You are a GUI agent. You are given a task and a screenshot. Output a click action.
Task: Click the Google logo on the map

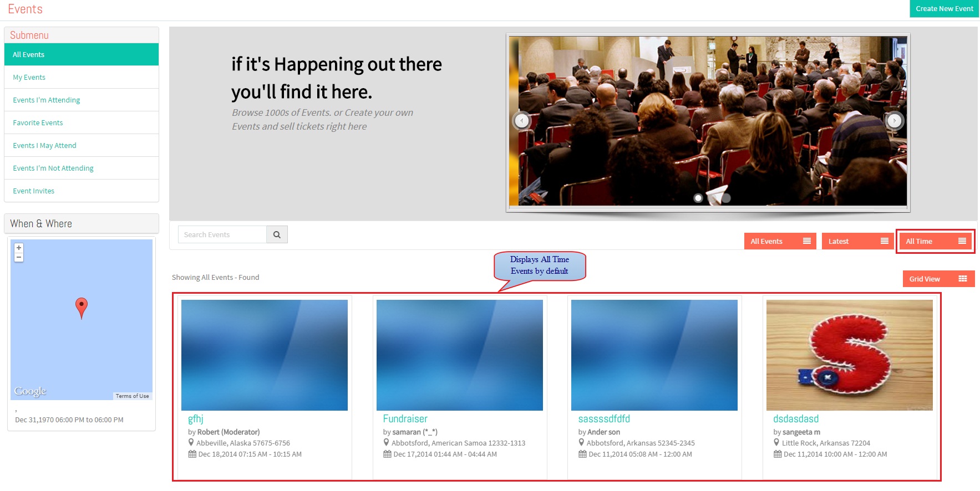[31, 391]
